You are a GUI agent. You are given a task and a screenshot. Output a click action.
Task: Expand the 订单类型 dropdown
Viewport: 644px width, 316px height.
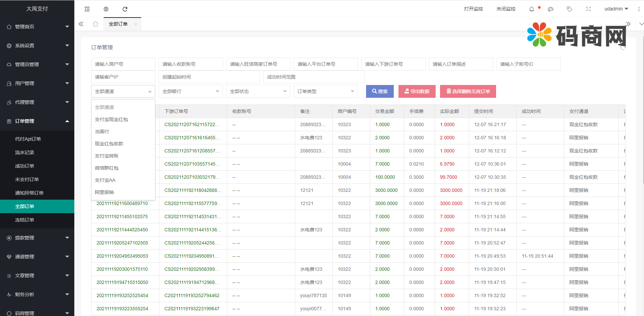click(x=326, y=91)
